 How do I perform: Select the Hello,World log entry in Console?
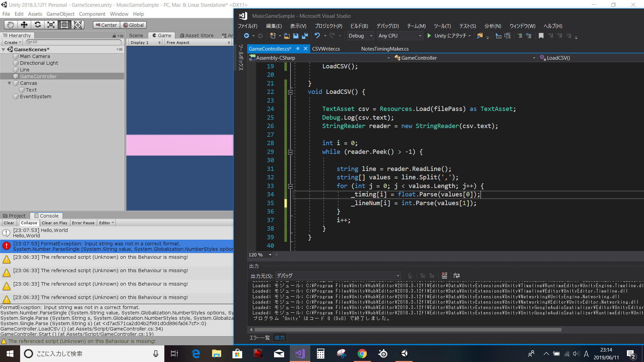click(117, 233)
